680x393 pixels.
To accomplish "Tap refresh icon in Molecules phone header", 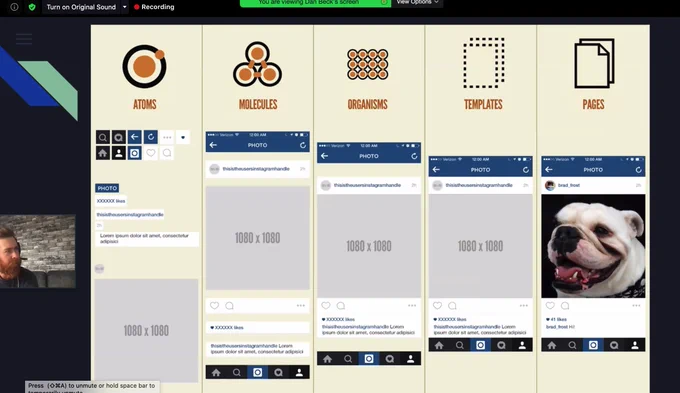I will click(x=303, y=145).
